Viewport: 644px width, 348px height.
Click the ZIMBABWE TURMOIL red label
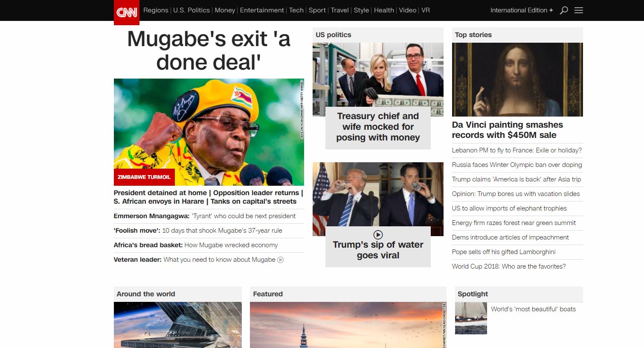144,177
